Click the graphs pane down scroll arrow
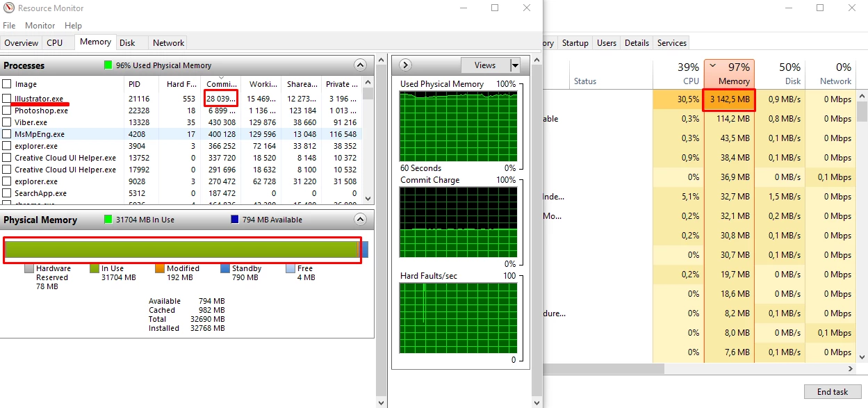 coord(536,402)
